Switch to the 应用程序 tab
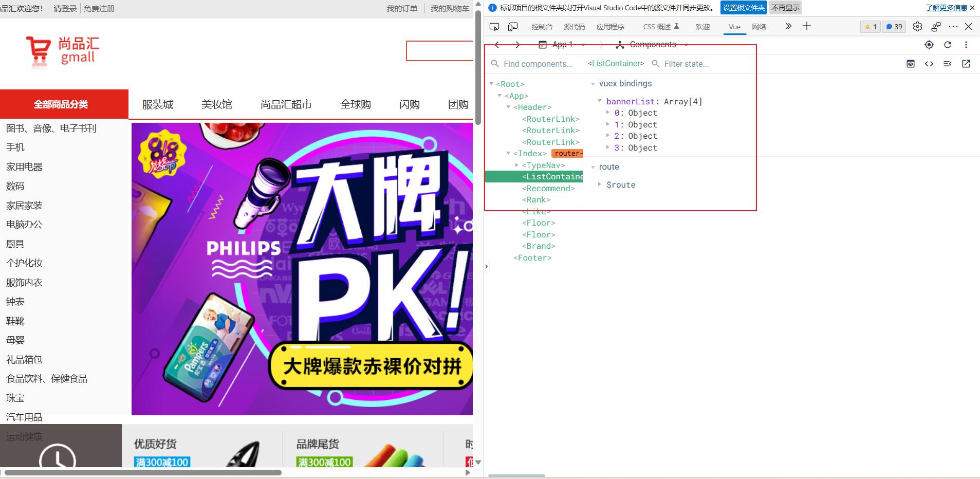Screen dimensions: 980x479 pos(611,27)
